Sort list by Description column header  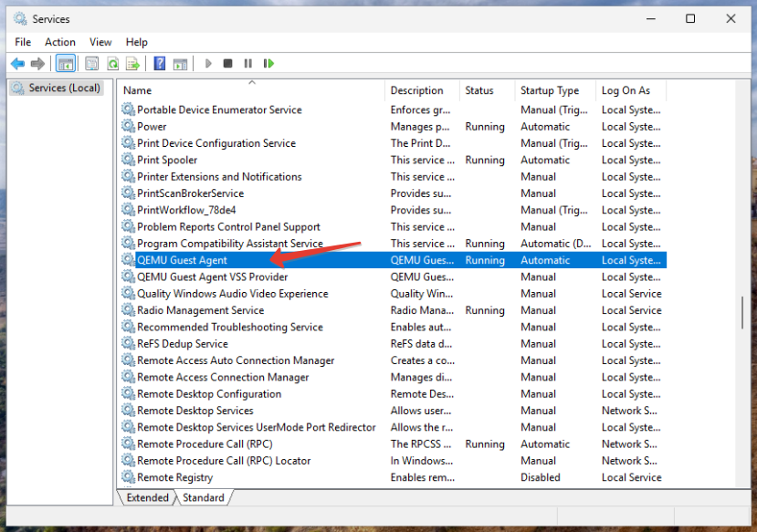tap(422, 90)
